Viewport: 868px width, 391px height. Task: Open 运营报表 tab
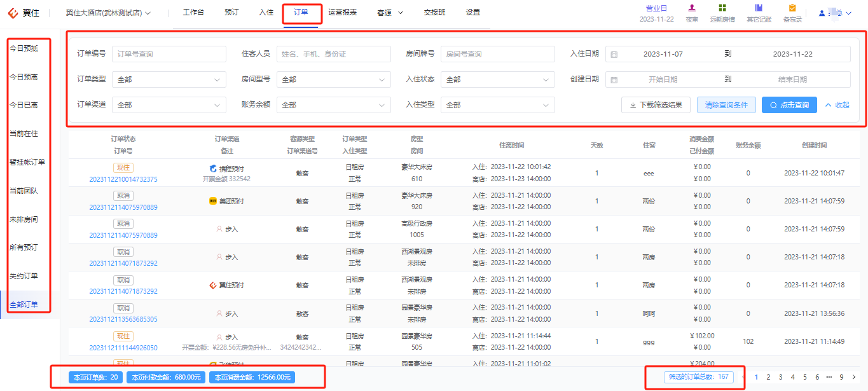coord(343,12)
